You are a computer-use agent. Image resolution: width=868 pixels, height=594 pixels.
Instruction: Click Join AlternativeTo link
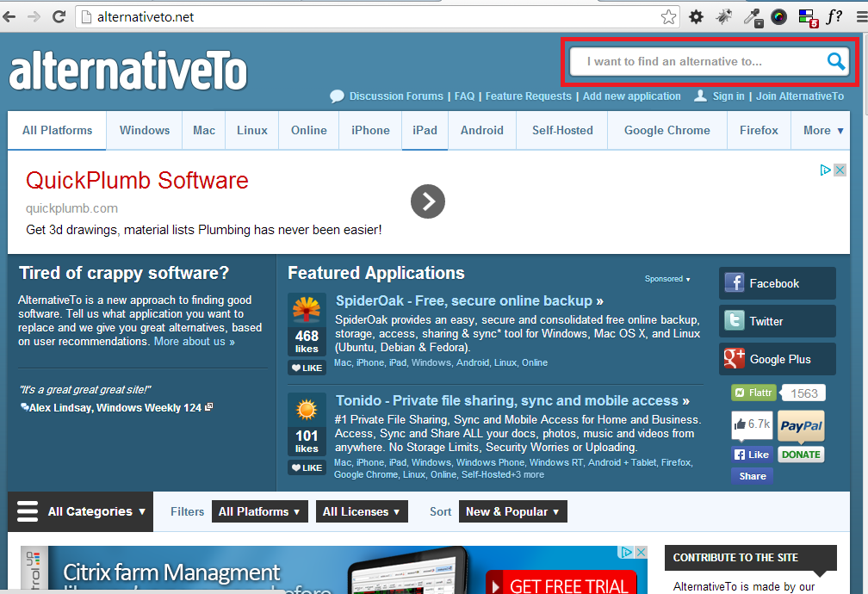click(800, 96)
